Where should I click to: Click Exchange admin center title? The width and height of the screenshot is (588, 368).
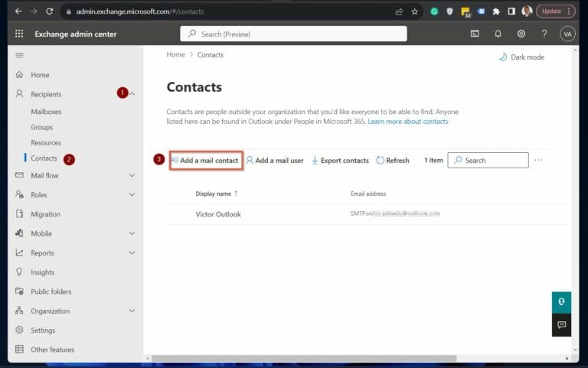(x=76, y=34)
